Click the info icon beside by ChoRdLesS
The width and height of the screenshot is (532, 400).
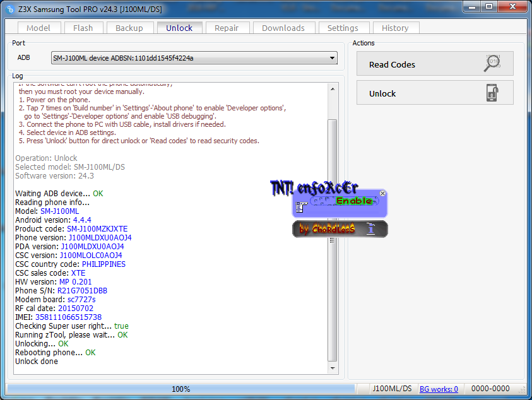[371, 229]
